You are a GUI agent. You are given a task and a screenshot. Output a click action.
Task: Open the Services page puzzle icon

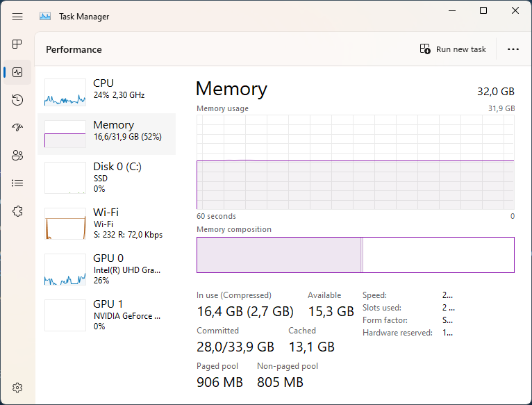[17, 211]
